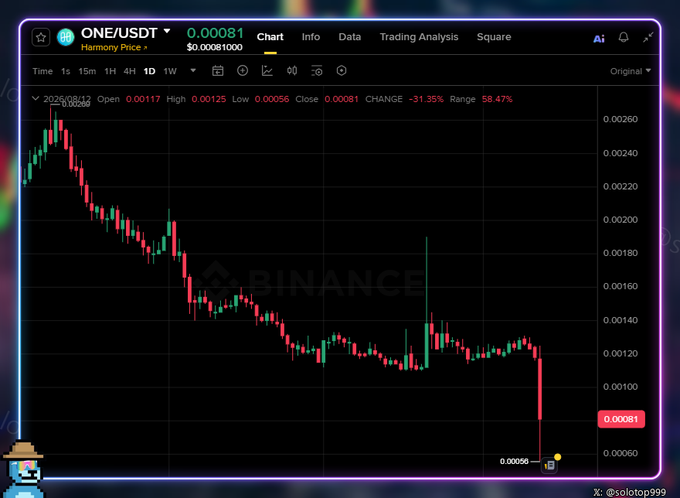Image resolution: width=680 pixels, height=498 pixels.
Task: Add ONE/USDT to favorites with star icon
Action: coord(41,38)
